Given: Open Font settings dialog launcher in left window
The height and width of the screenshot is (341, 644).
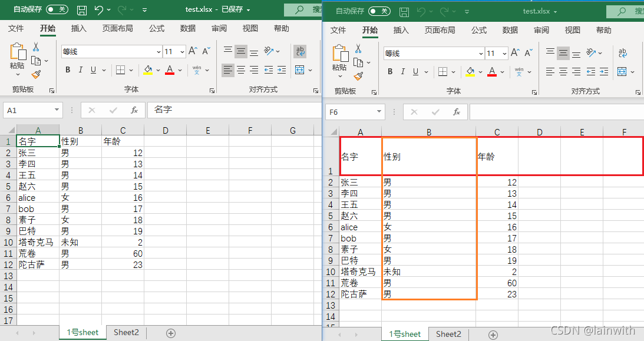Looking at the screenshot, I should coord(212,90).
